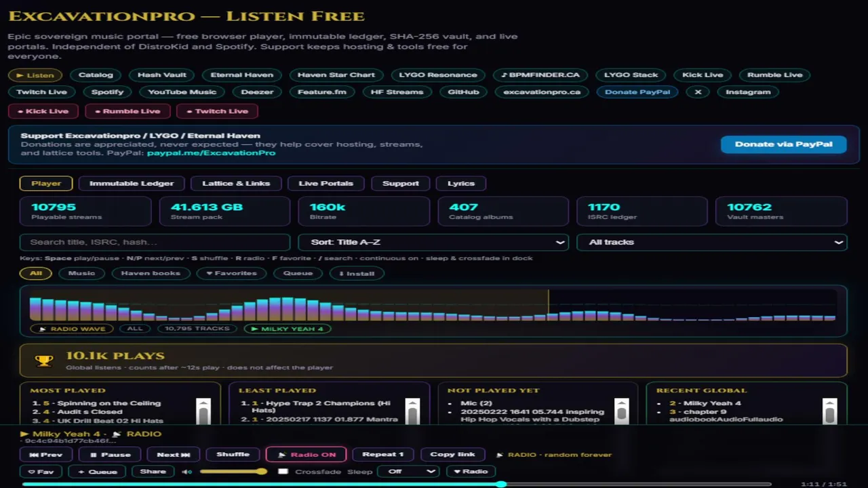Viewport: 868px width, 488px height.
Task: Click the volume slider
Action: tap(233, 472)
